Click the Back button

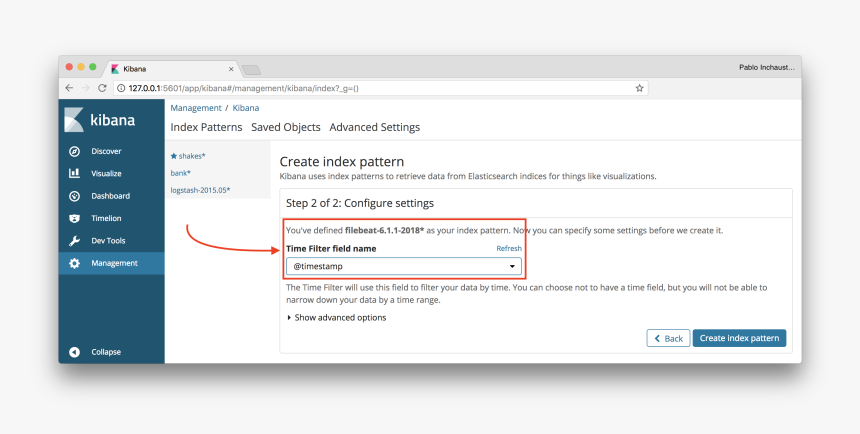(668, 338)
